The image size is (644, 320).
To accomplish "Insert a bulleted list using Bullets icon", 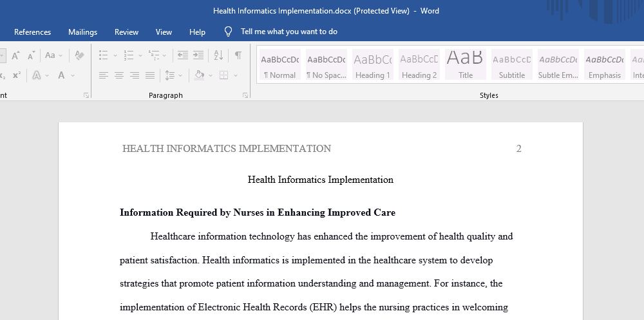I will [x=104, y=55].
